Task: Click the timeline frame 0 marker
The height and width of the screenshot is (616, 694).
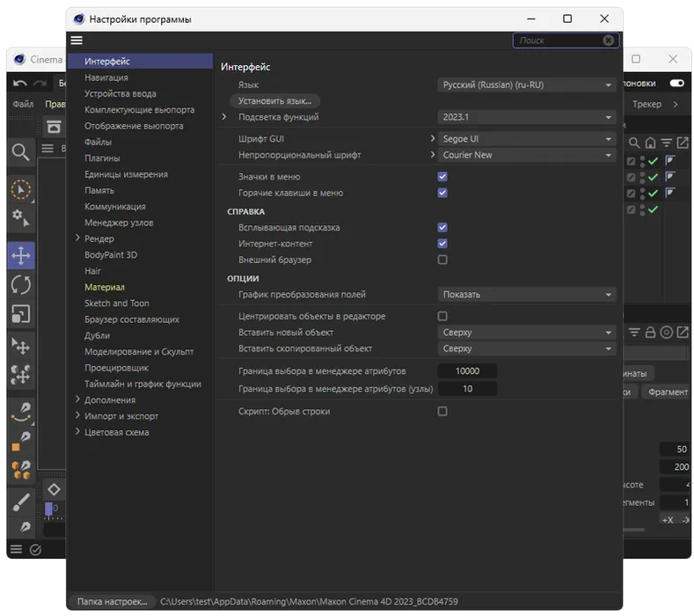Action: tap(49, 509)
